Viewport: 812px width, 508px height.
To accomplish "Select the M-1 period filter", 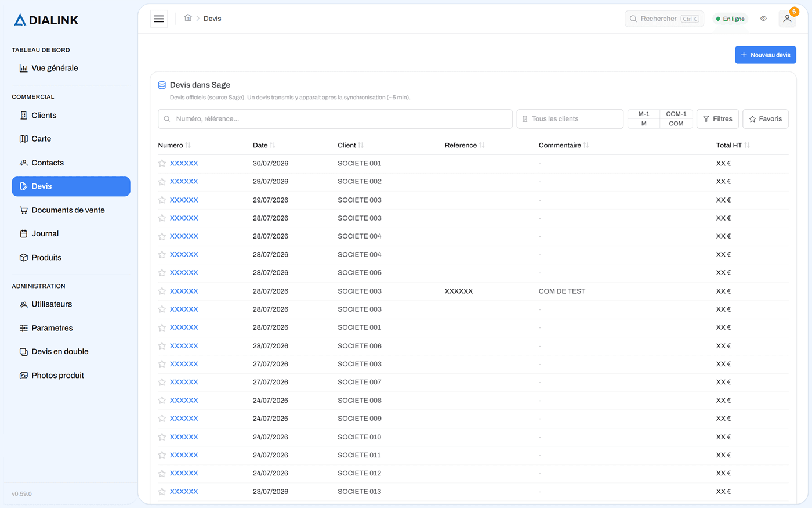I will [644, 114].
